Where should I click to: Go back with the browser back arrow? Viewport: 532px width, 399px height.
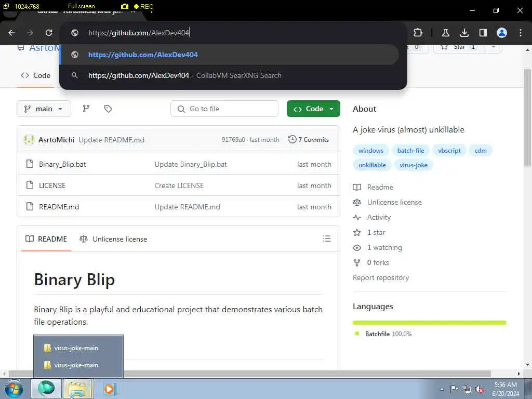[11, 33]
